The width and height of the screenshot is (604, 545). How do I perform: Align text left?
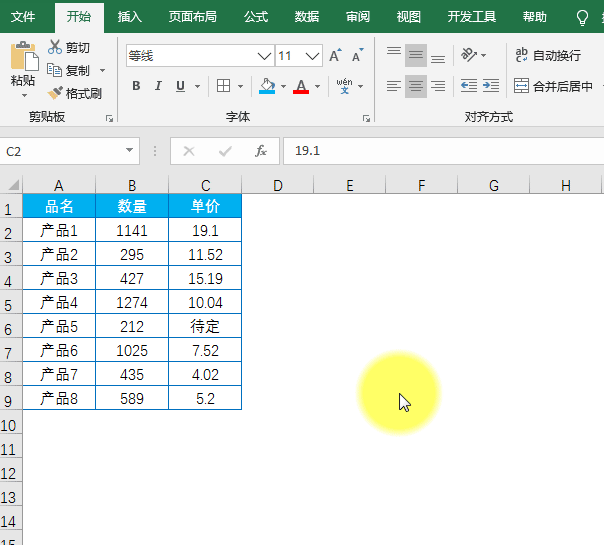(394, 86)
